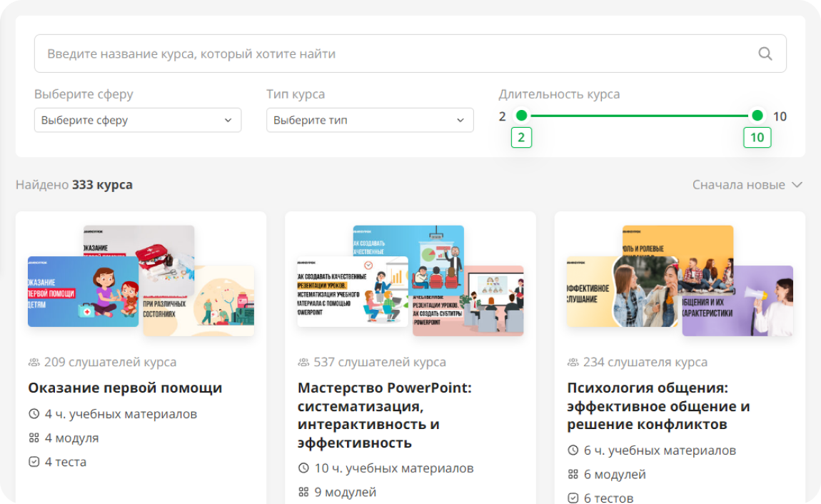Click modules icon beside 4 модуля
Viewport: 821px width, 504px height.
34,438
